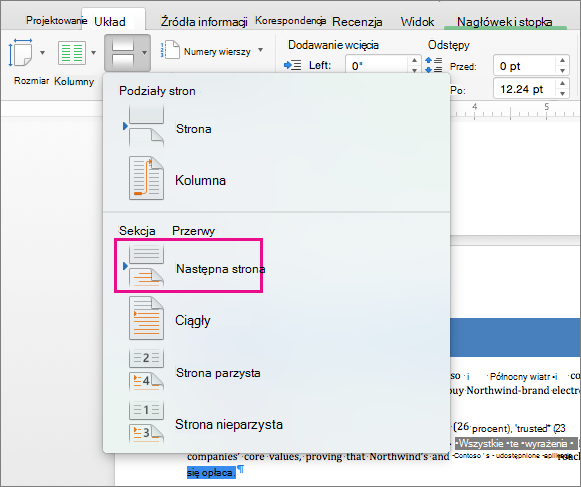Choose Strona parzysta even page icon
The image size is (581, 487).
[146, 370]
